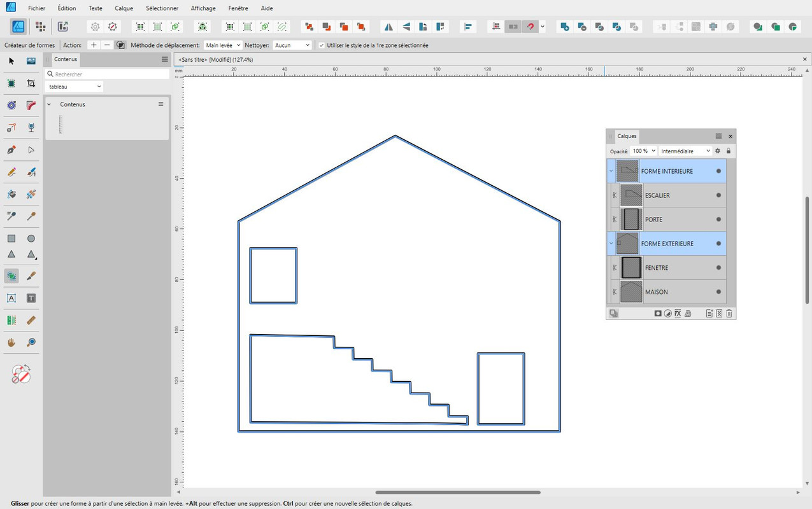Open the 'tableau' category dropdown

pyautogui.click(x=75, y=87)
